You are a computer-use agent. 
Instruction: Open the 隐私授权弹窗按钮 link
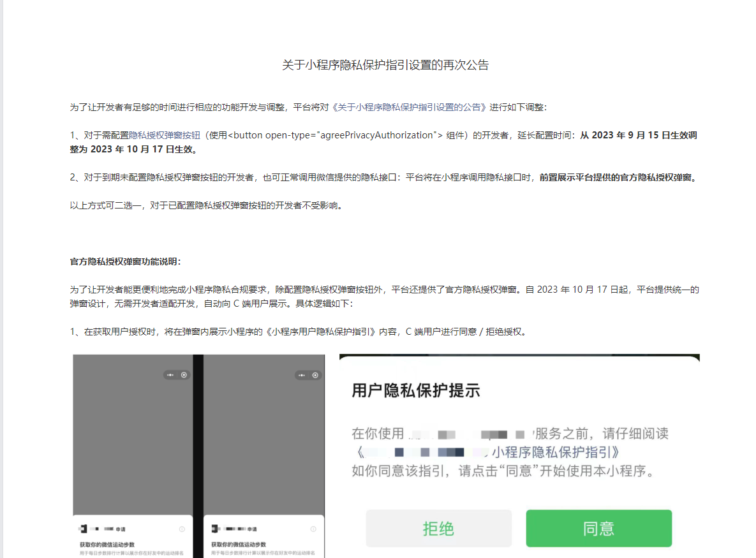point(165,135)
